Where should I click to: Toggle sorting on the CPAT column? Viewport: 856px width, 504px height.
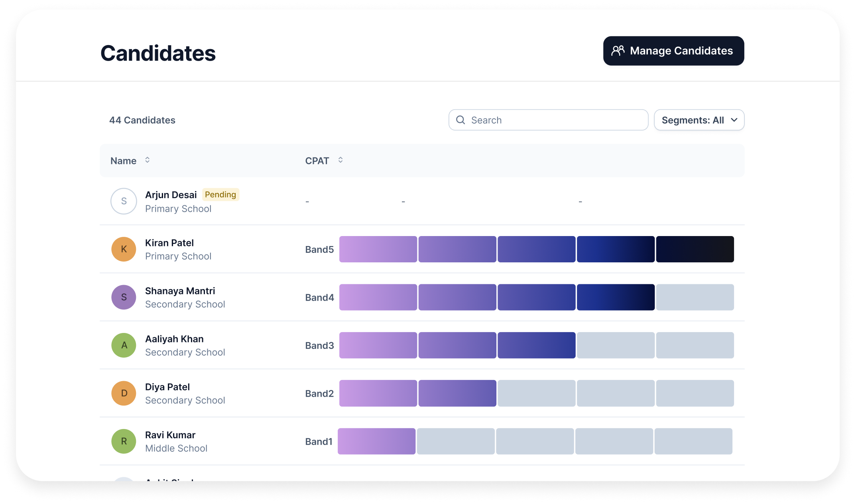[x=340, y=159]
